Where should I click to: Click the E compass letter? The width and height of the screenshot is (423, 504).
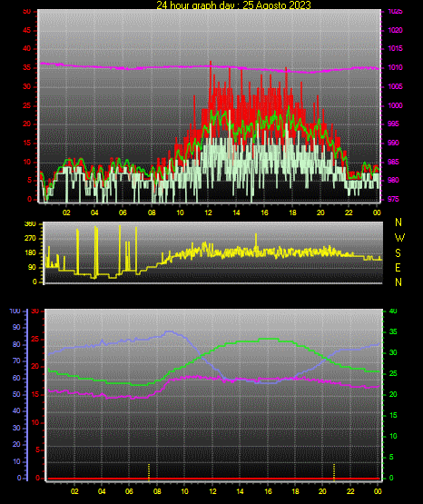(398, 268)
